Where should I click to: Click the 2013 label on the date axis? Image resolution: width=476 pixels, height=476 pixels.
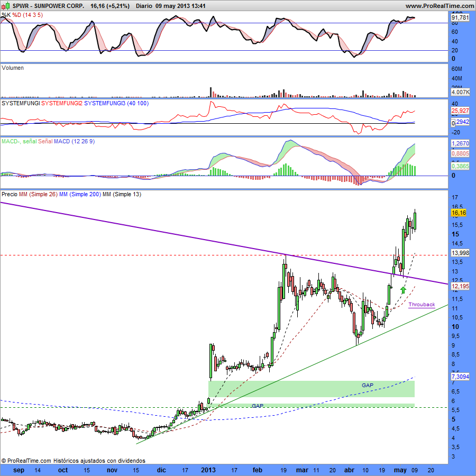click(x=208, y=470)
